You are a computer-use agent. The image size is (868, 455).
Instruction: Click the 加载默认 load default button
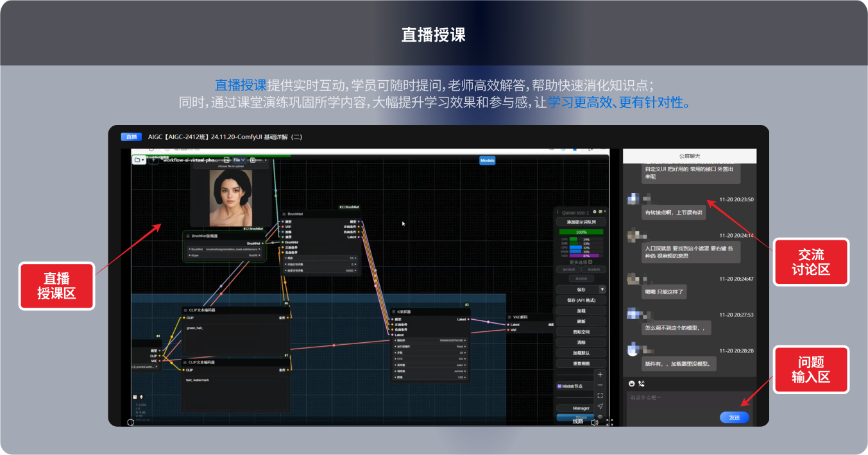[x=581, y=353]
